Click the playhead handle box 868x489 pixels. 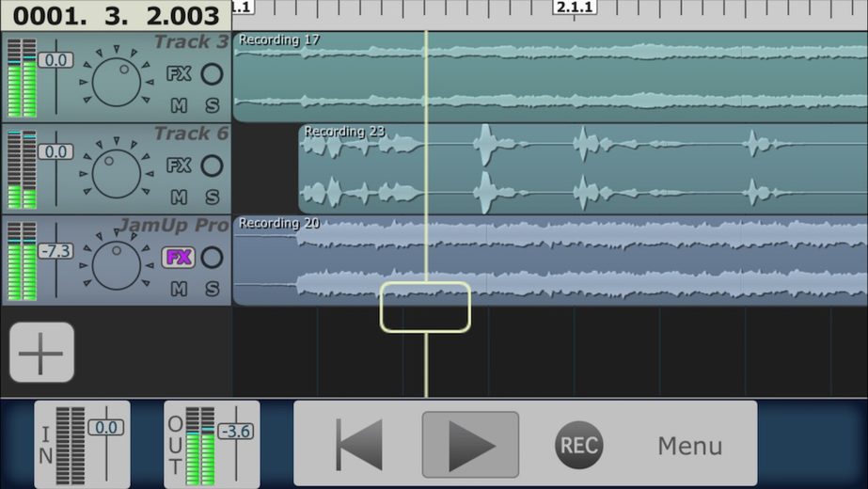pos(426,308)
